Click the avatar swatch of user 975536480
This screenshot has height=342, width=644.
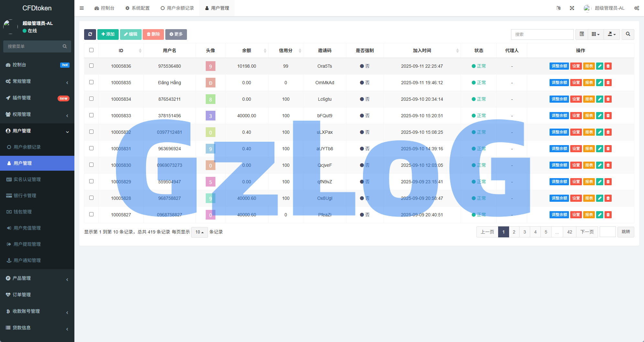[210, 66]
